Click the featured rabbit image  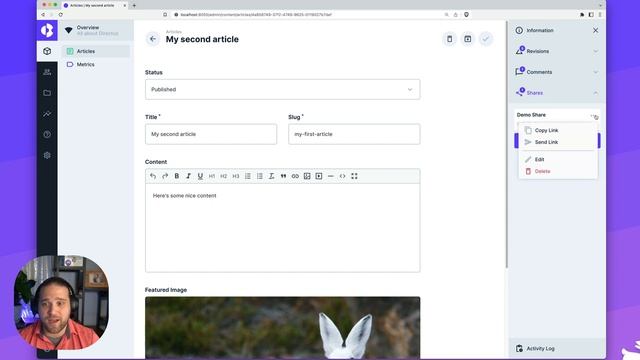click(282, 328)
